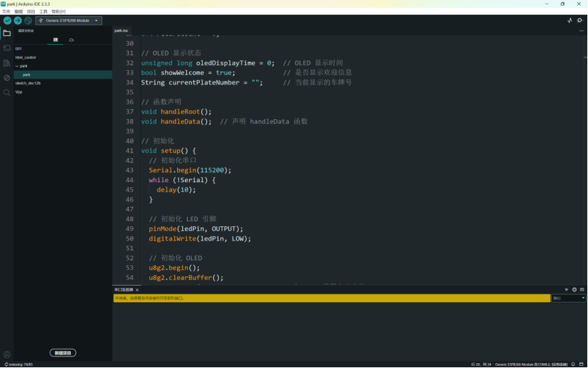The image size is (588, 368).
Task: Close the Serial Monitor tab
Action: 137,290
